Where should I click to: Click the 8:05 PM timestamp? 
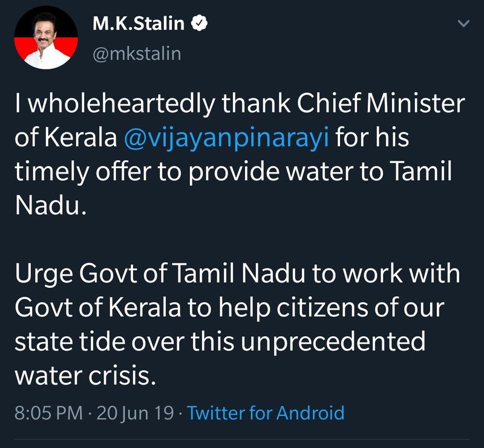pyautogui.click(x=48, y=413)
